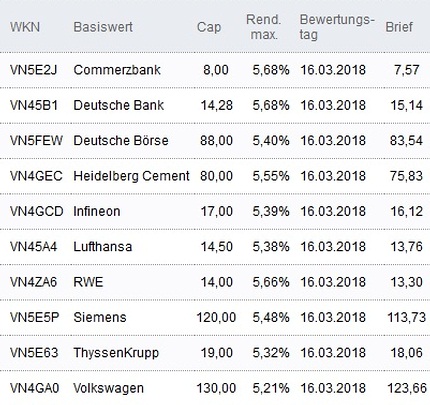Select the Heidelberg Cement underlying
The width and height of the screenshot is (430, 405).
tap(131, 176)
